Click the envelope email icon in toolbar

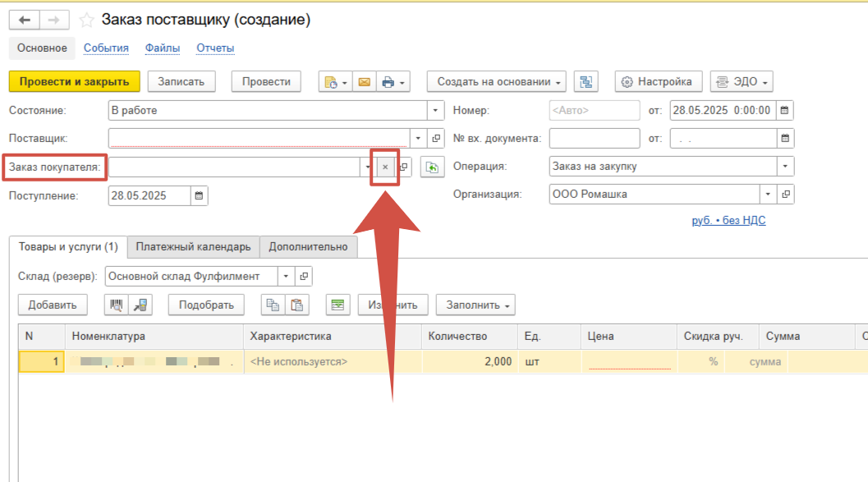tap(363, 82)
